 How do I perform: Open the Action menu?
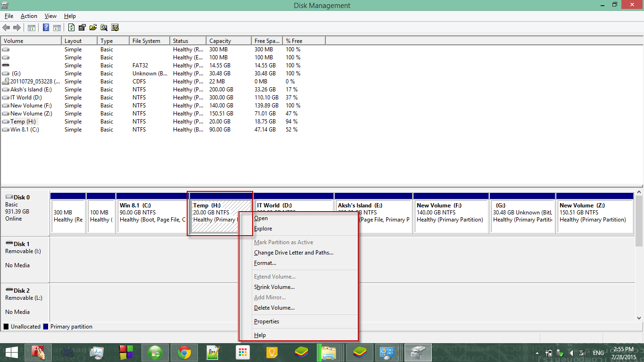point(29,16)
